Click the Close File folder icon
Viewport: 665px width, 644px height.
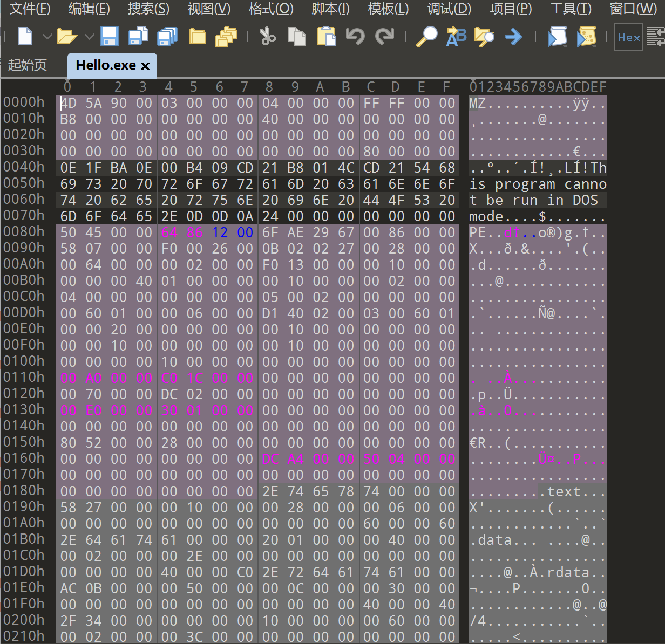tap(197, 37)
